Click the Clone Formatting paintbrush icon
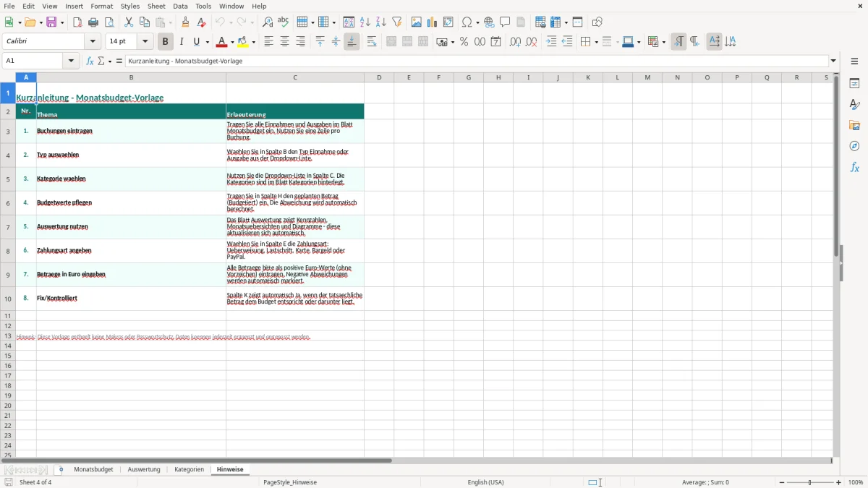This screenshot has height=488, width=868. click(x=185, y=22)
